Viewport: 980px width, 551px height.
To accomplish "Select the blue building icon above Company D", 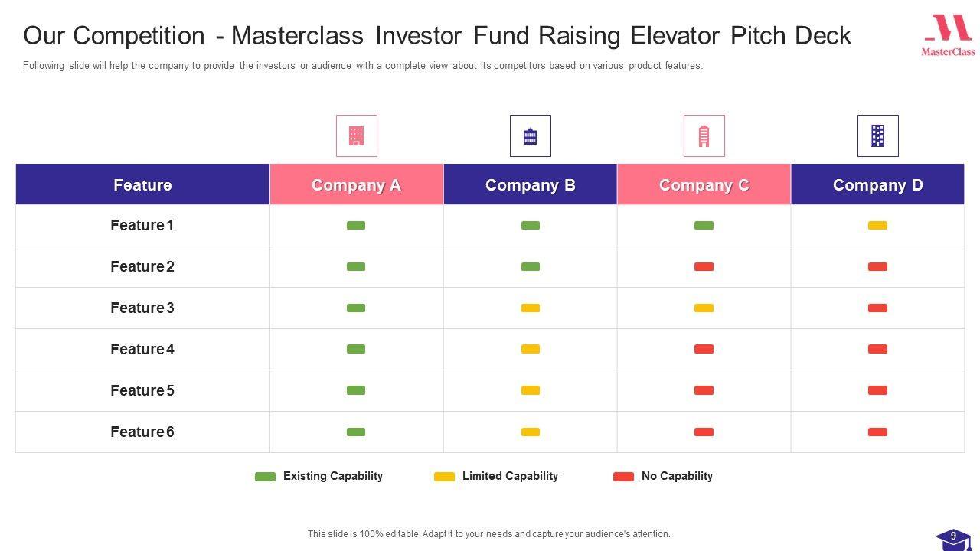I will (877, 135).
